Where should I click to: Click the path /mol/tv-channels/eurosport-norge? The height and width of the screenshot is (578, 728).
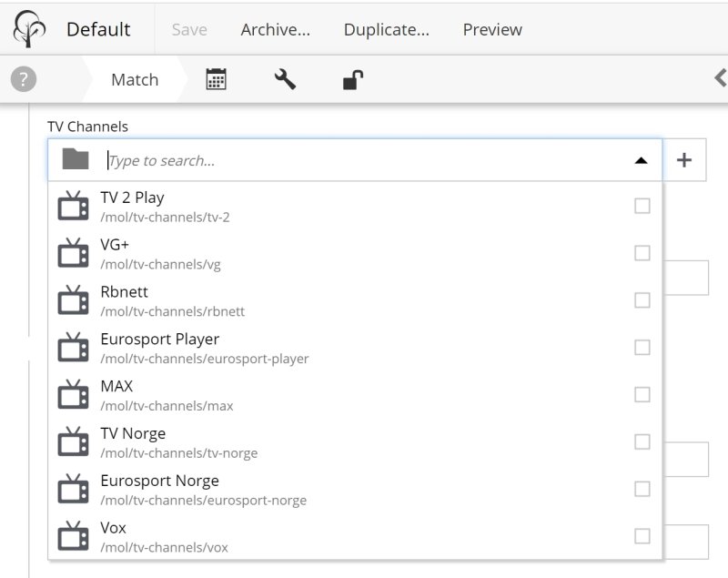point(203,500)
